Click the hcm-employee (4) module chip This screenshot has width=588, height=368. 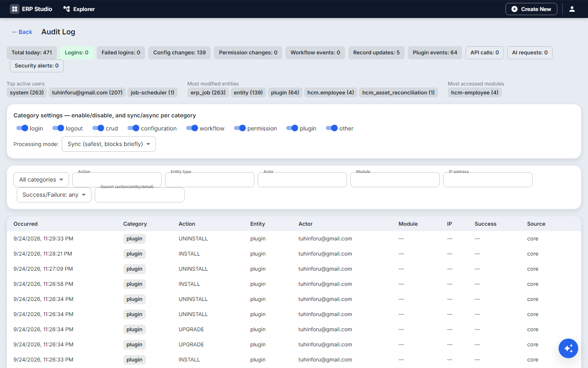(x=475, y=92)
